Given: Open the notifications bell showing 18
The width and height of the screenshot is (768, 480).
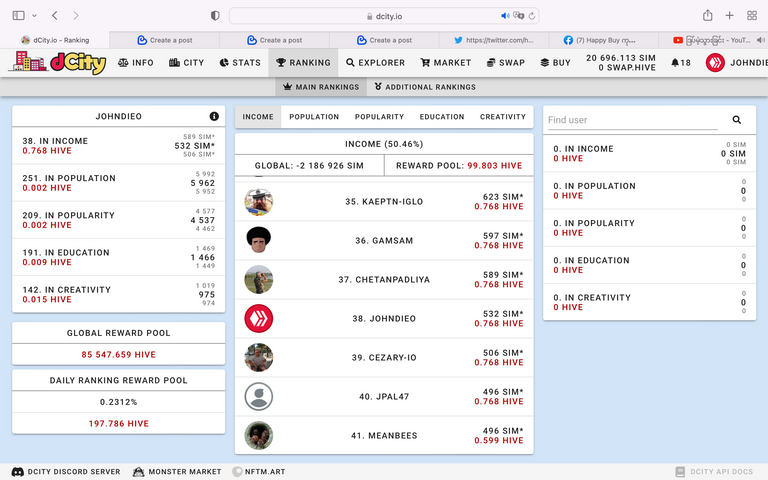Looking at the screenshot, I should coord(681,63).
